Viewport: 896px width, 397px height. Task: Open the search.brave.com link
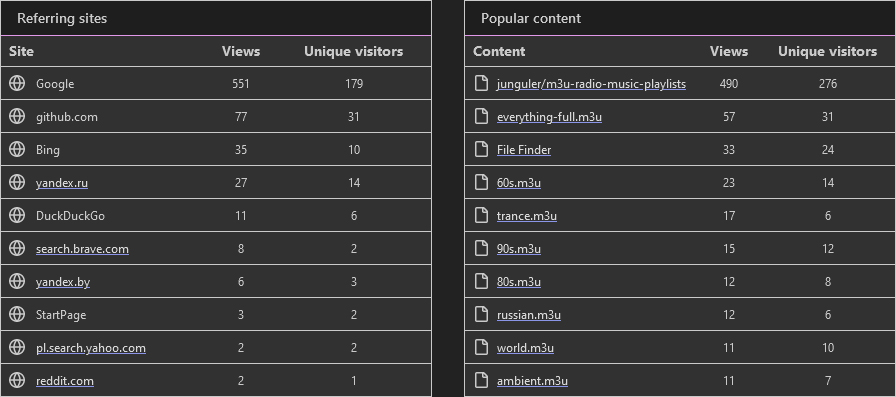(82, 249)
